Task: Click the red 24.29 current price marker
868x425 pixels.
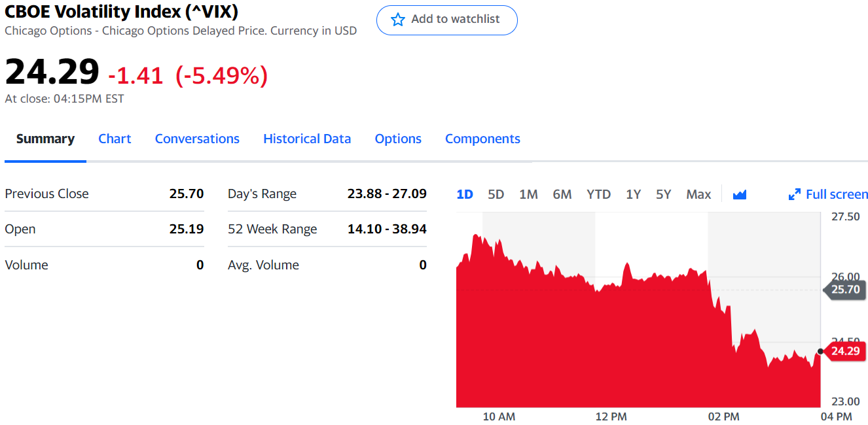Action: click(844, 351)
